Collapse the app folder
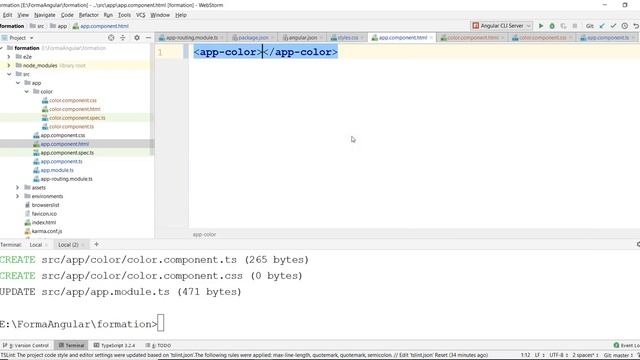Image resolution: width=640 pixels, height=360 pixels. (x=18, y=83)
